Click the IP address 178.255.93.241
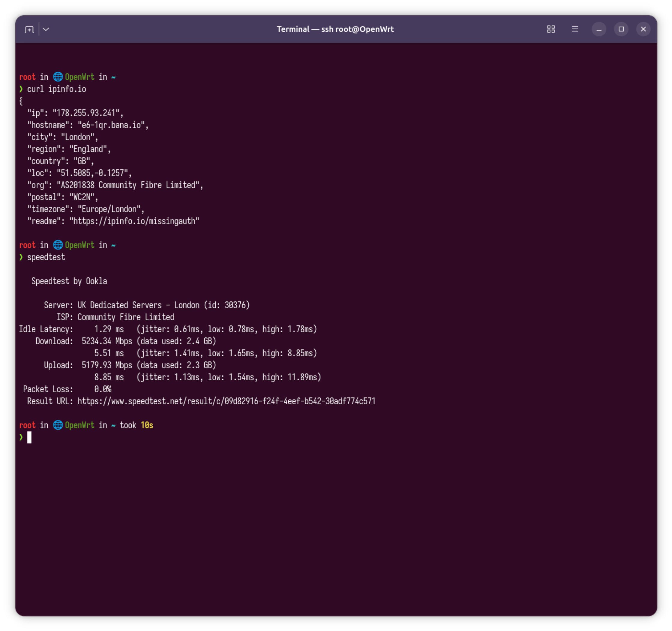 pos(86,113)
